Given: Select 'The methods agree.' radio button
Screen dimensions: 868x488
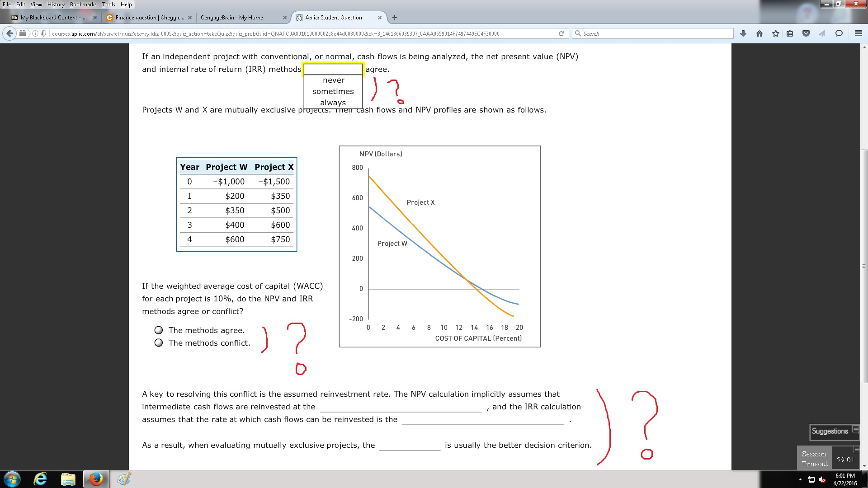Looking at the screenshot, I should click(158, 330).
